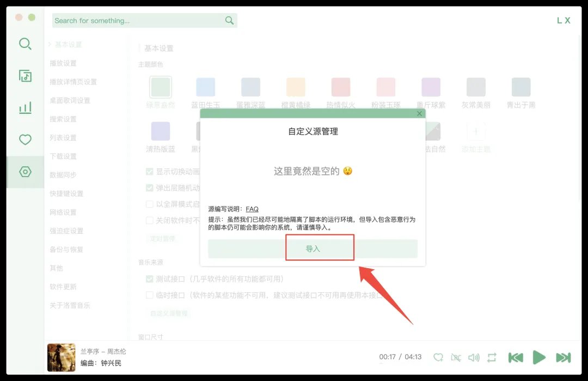This screenshot has width=588, height=381.
Task: Choose the 蓝田生玉 theme color swatch
Action: (x=205, y=87)
